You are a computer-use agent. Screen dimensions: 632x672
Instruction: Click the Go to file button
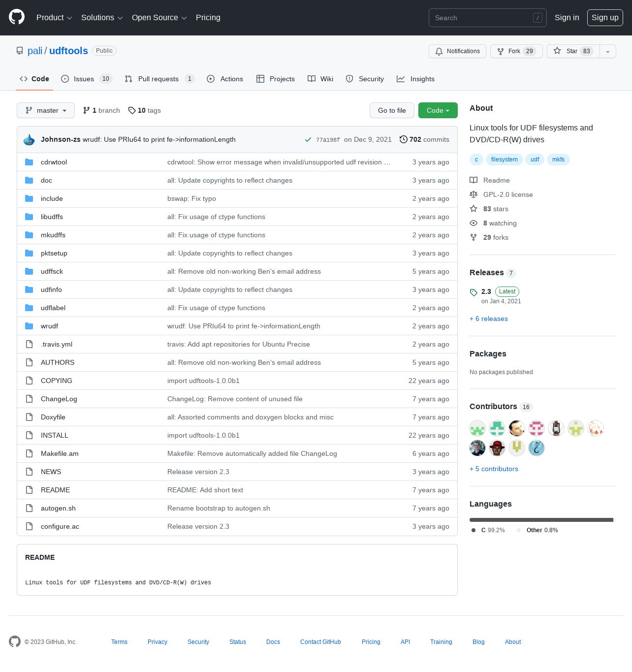[x=392, y=110]
